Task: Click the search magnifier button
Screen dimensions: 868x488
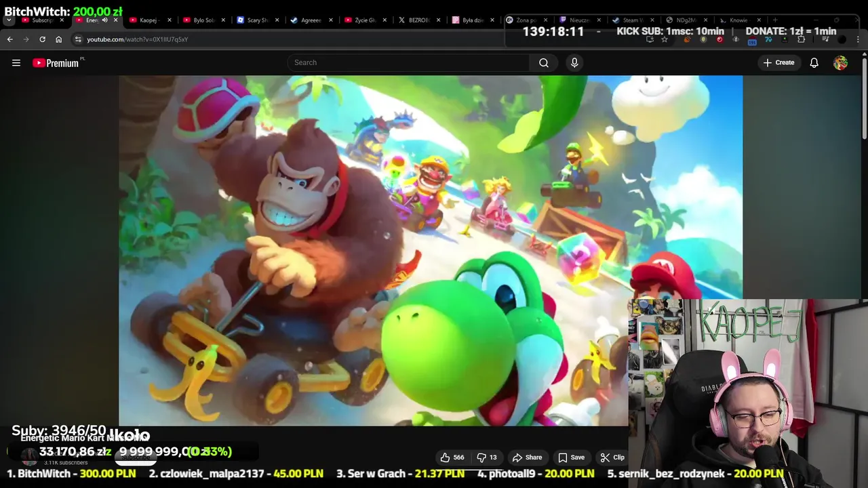Action: coord(543,62)
